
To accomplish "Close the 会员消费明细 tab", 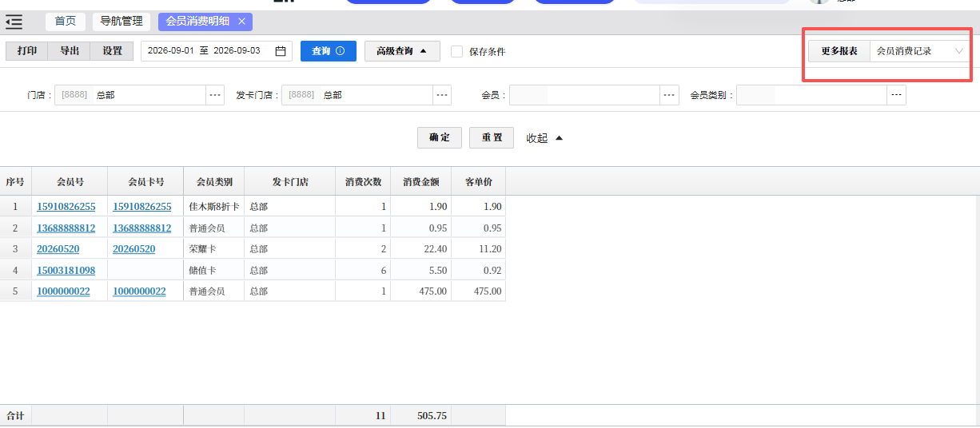I will click(241, 22).
